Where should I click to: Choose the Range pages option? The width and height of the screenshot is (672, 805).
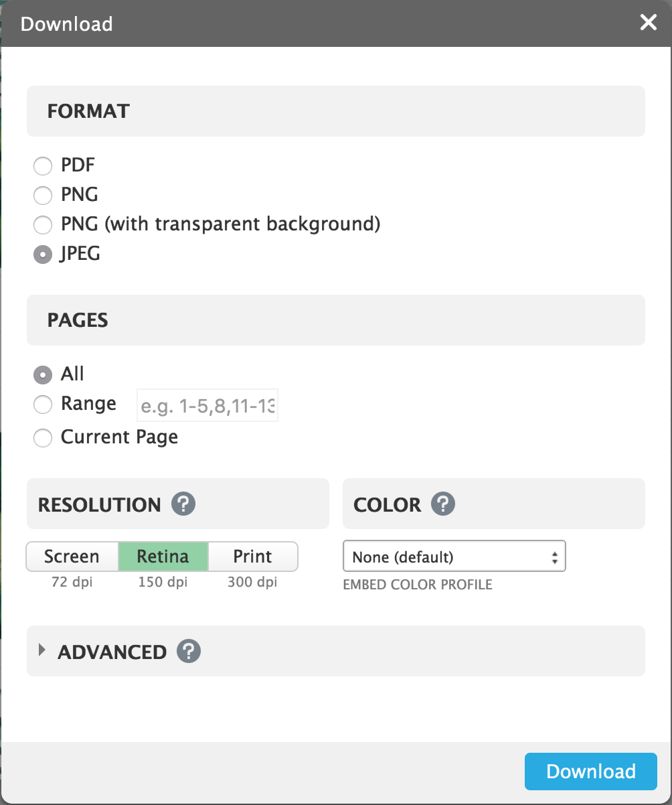pyautogui.click(x=43, y=405)
